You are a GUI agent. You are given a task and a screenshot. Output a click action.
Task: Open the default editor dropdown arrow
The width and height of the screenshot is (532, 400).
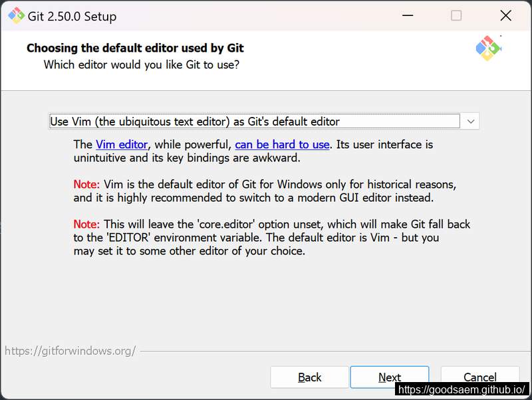click(470, 122)
